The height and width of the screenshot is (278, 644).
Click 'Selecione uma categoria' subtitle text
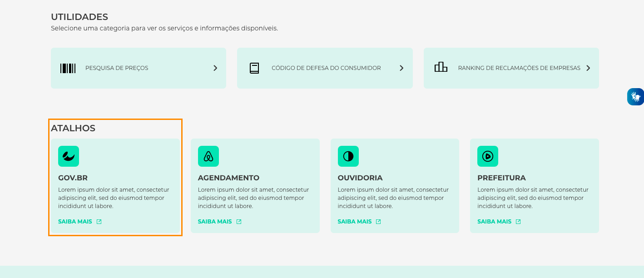(x=164, y=28)
